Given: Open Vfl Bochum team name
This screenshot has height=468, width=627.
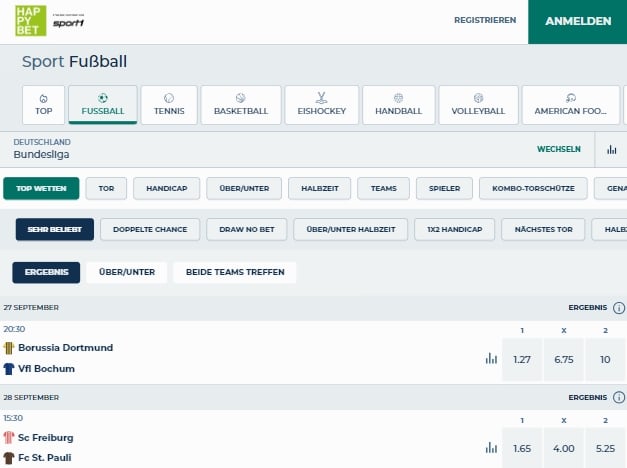Looking at the screenshot, I should pyautogui.click(x=46, y=369).
